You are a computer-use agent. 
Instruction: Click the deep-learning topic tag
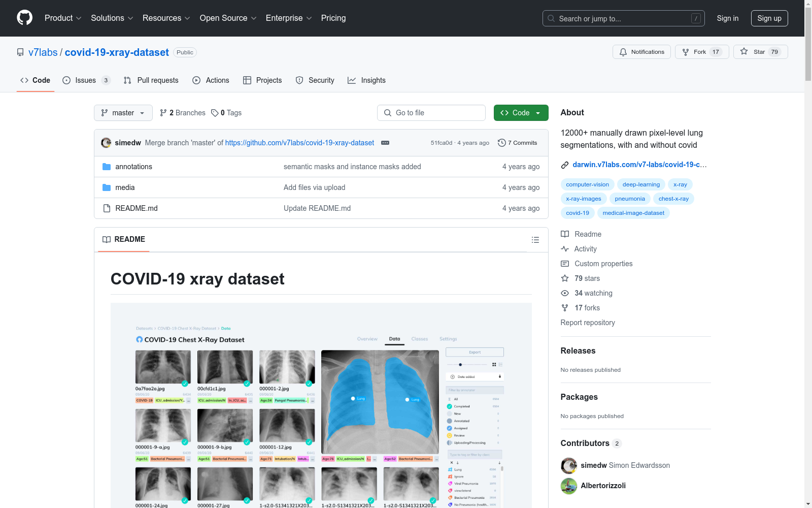click(x=641, y=184)
